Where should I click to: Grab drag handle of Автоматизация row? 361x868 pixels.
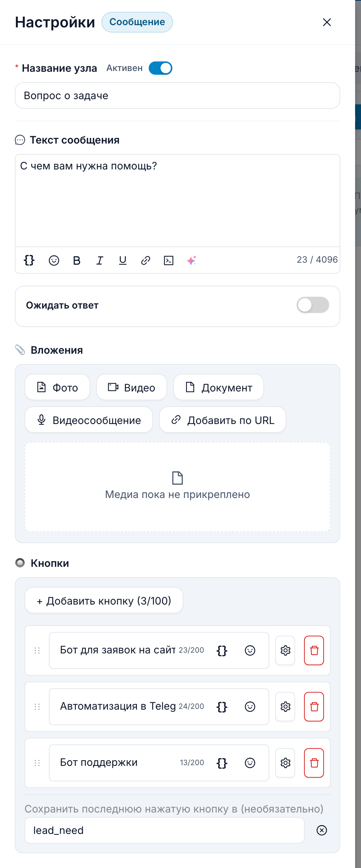[37, 707]
